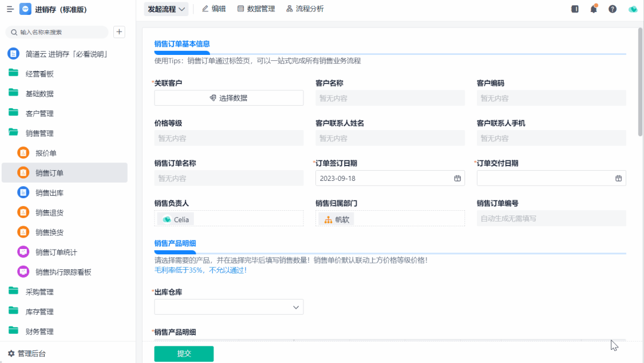The width and height of the screenshot is (644, 363).
Task: Click the plus icon beside search box
Action: [119, 32]
